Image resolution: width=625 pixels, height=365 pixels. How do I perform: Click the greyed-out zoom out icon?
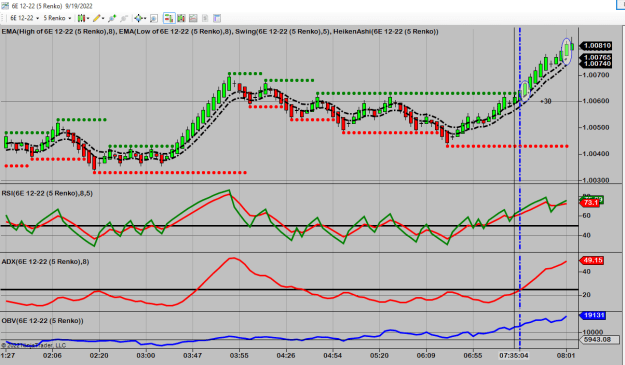pos(124,18)
